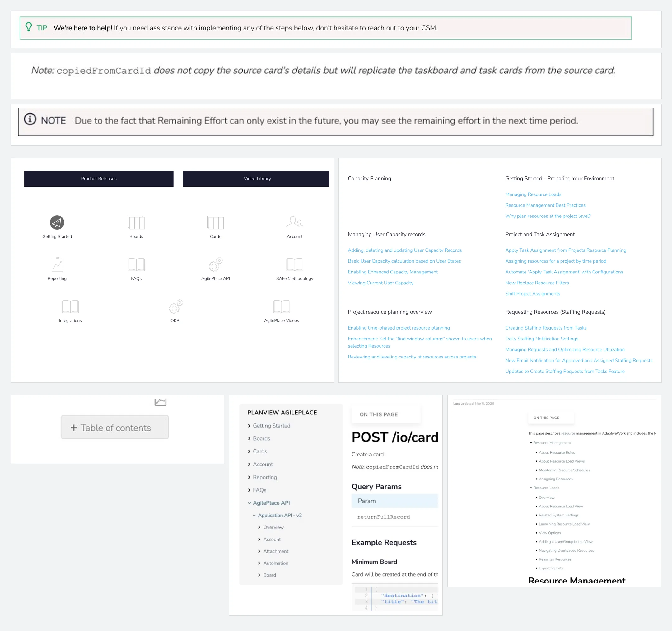
Task: Open Enabling time-phased project resource planning
Action: point(399,328)
